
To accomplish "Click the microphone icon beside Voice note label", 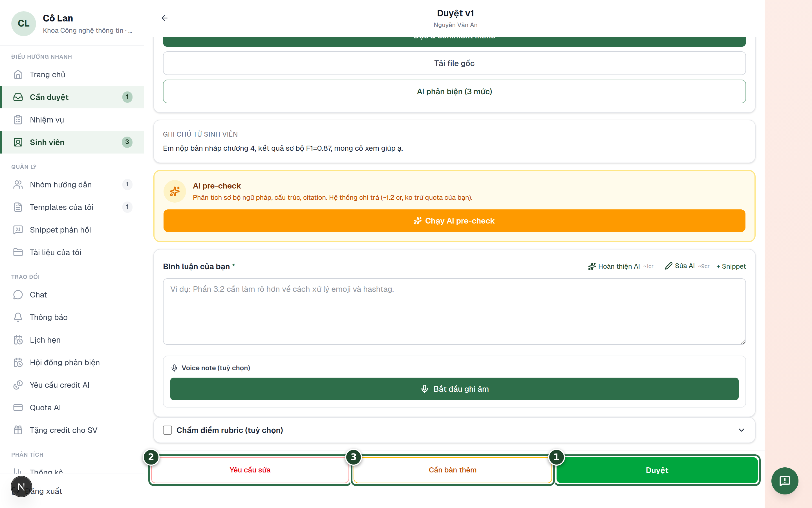I will (174, 368).
